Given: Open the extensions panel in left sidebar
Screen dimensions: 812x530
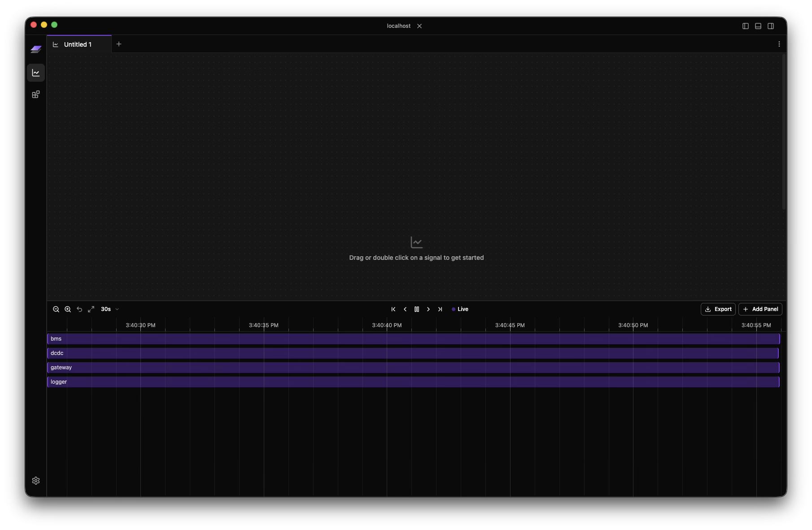Looking at the screenshot, I should point(36,94).
